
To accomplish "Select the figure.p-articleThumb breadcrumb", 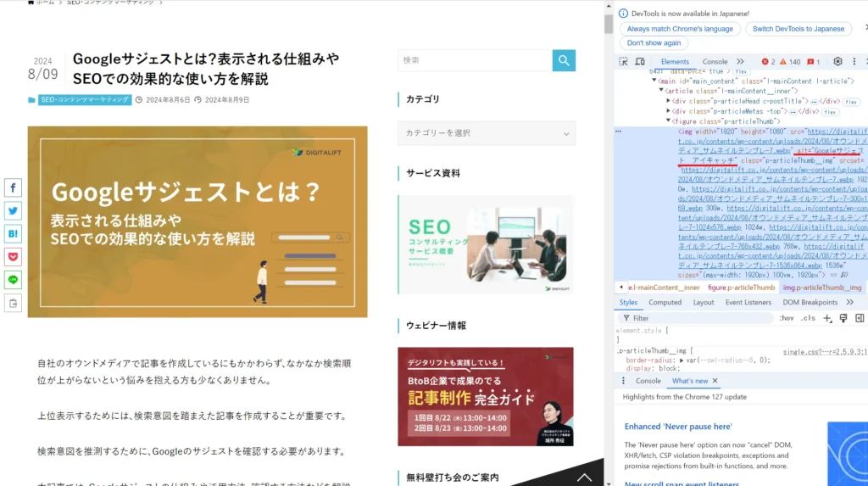I will coord(741,288).
